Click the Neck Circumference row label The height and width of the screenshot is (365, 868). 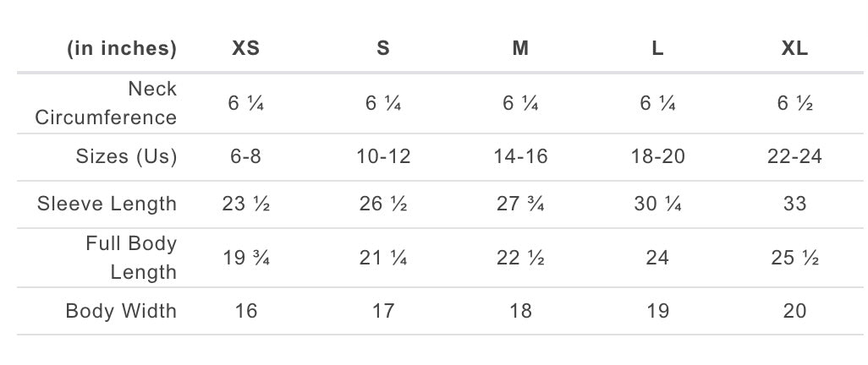pos(106,102)
